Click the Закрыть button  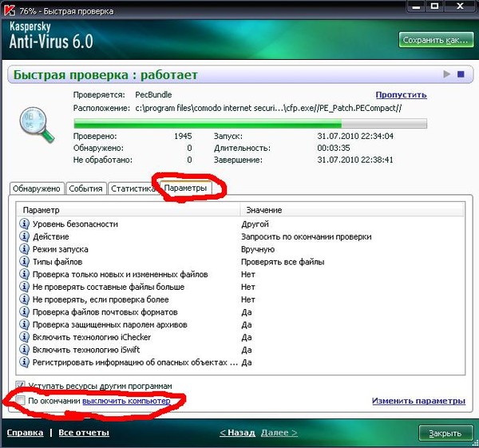(x=445, y=433)
